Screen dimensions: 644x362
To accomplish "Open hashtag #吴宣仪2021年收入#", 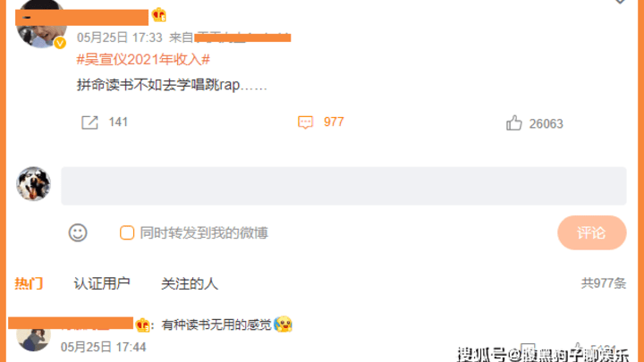I will [143, 60].
